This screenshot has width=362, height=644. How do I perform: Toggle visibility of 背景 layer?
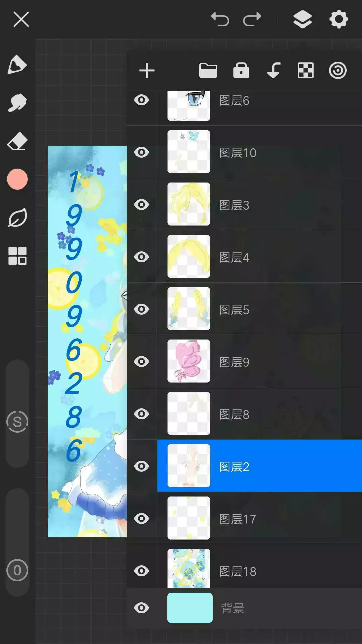pos(141,608)
